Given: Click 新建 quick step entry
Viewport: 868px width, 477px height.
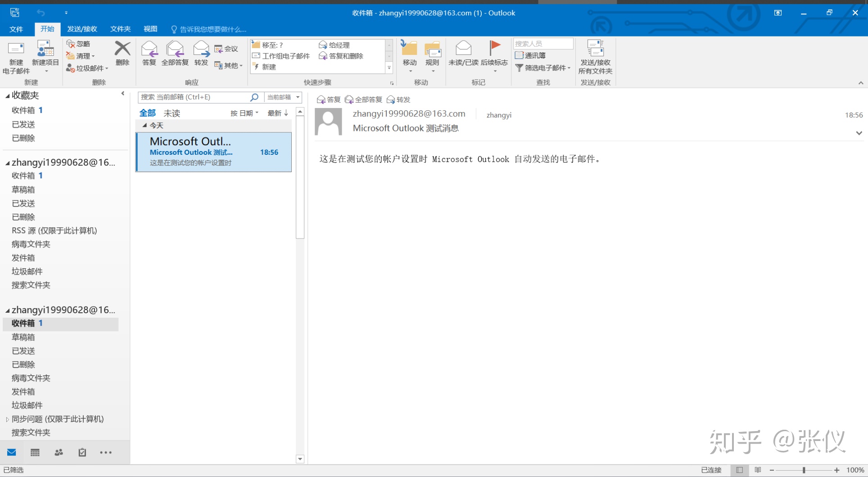Looking at the screenshot, I should [265, 67].
